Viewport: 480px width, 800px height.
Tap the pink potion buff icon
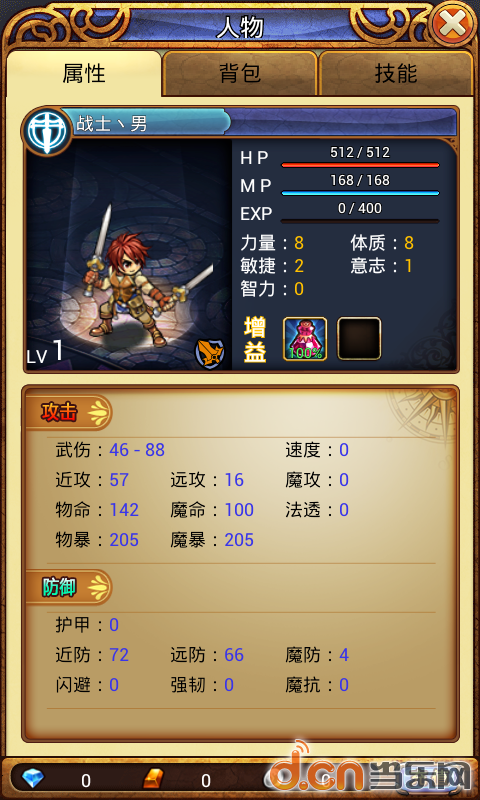pyautogui.click(x=305, y=339)
